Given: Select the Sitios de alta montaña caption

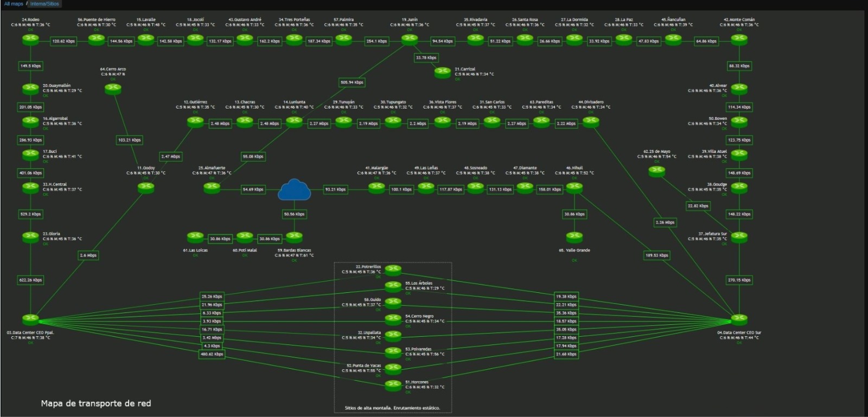Looking at the screenshot, I should tap(393, 408).
